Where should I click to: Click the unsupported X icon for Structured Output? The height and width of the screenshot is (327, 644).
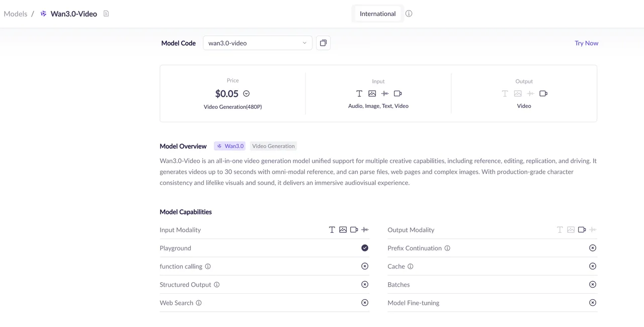365,285
